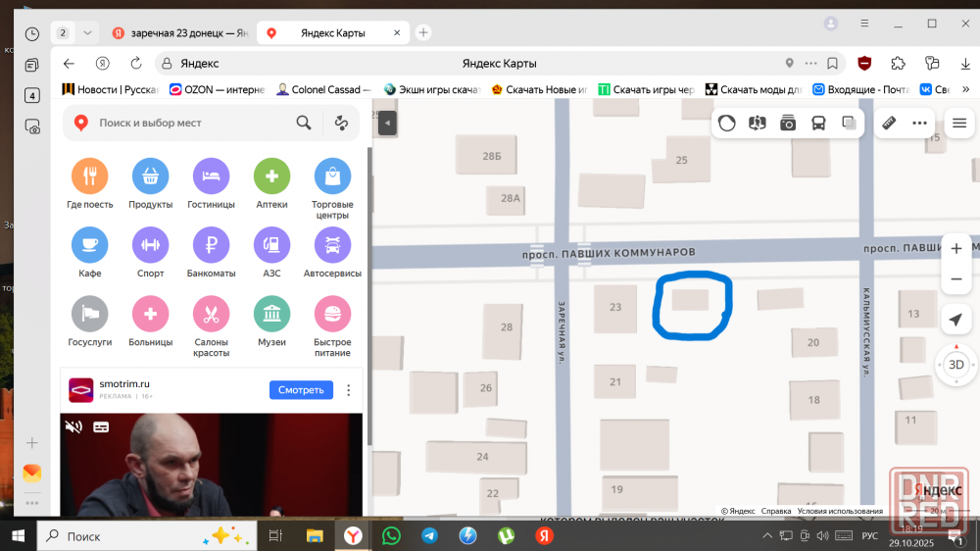980x551 pixels.
Task: Collapse the left sidebar panel arrow
Action: coord(387,124)
